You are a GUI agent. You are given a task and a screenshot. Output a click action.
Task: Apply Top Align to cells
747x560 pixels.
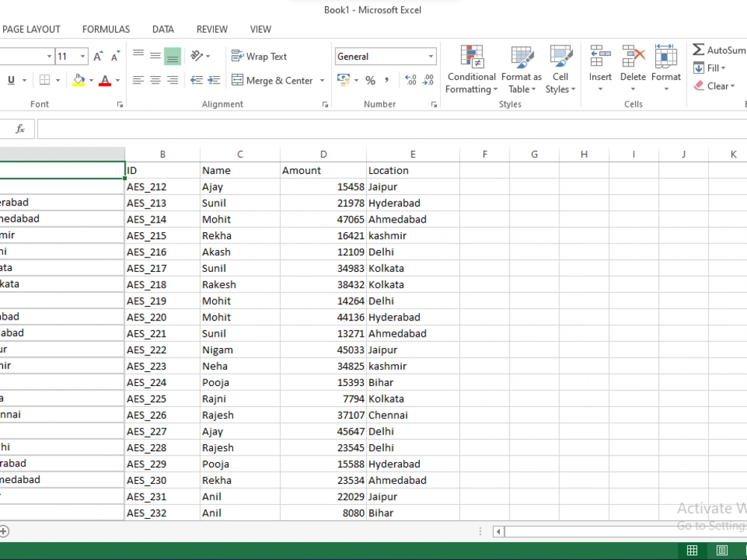[138, 56]
